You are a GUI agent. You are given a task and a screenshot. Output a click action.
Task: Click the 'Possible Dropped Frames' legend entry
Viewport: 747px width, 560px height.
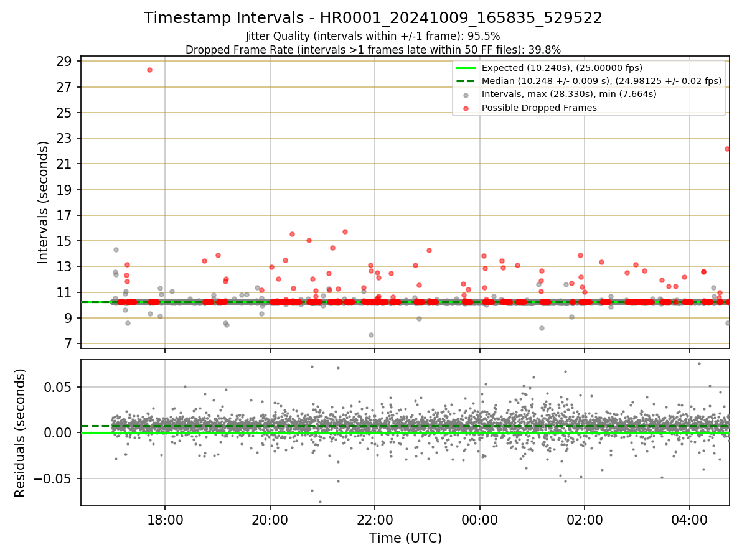click(539, 108)
